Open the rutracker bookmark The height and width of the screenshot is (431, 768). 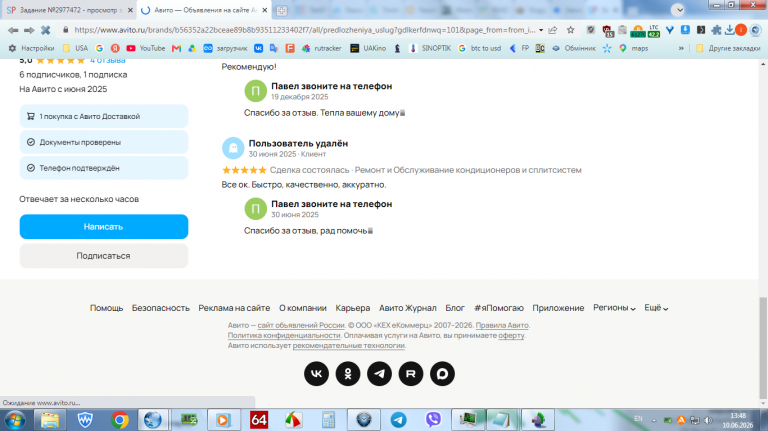point(321,48)
